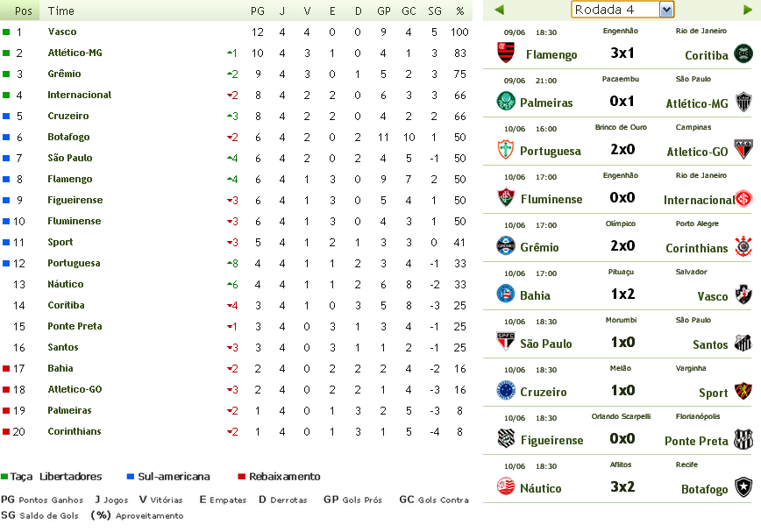Image resolution: width=761 pixels, height=532 pixels.
Task: Click the São Paulo club crest
Action: 506,343
